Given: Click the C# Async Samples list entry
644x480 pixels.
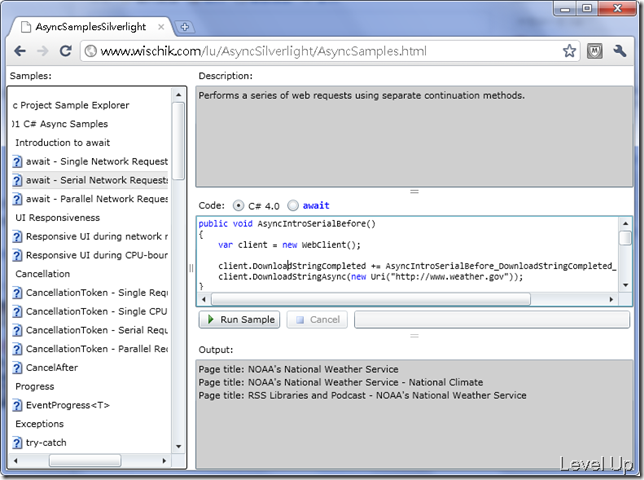Looking at the screenshot, I should [60, 124].
